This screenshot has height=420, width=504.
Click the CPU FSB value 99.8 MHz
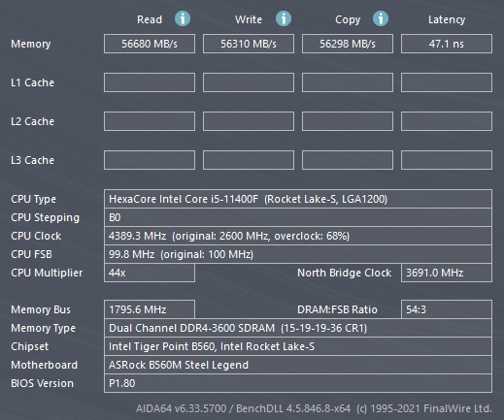coord(298,254)
